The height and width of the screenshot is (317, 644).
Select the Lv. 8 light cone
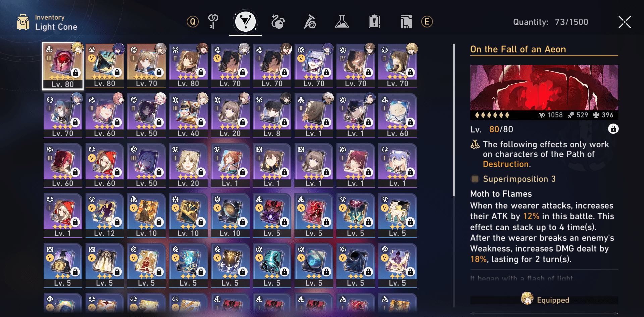[272, 116]
